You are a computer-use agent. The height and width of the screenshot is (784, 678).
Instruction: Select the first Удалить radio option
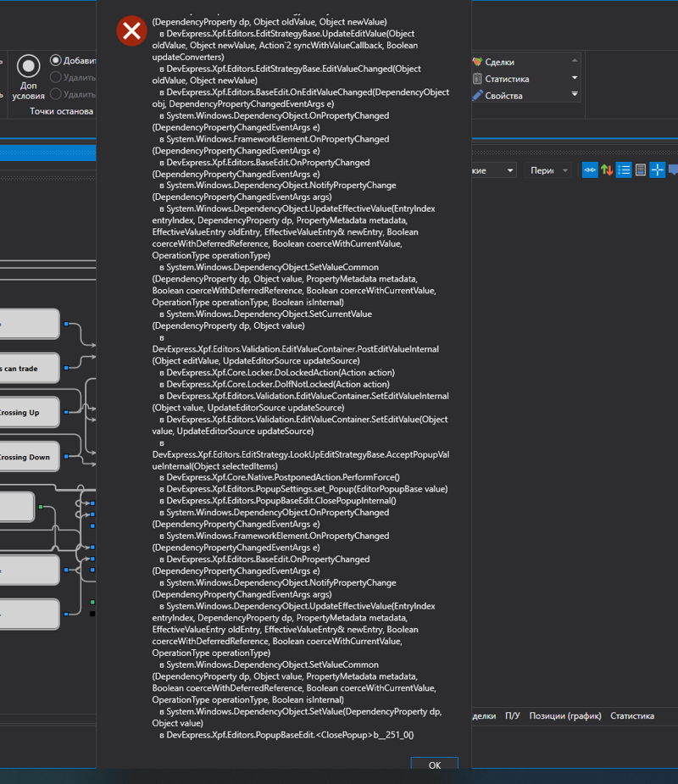tap(56, 77)
